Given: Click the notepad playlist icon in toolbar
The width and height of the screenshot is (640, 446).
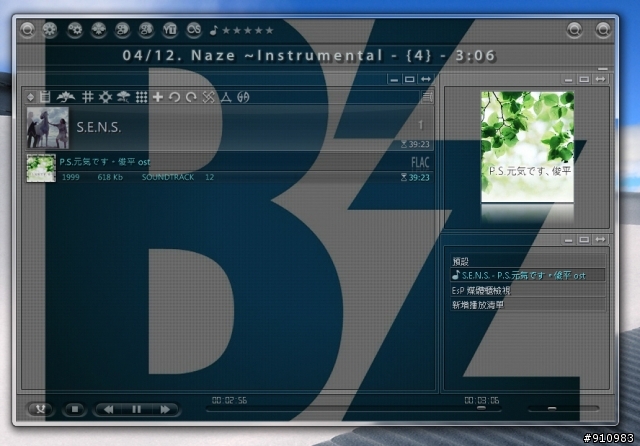Looking at the screenshot, I should 45,97.
